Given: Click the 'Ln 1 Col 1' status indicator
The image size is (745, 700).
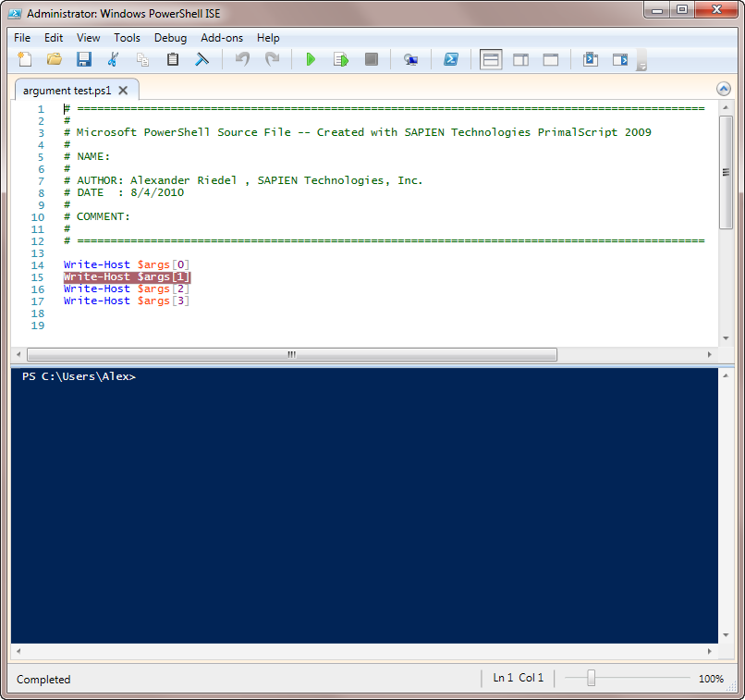Looking at the screenshot, I should tap(518, 678).
